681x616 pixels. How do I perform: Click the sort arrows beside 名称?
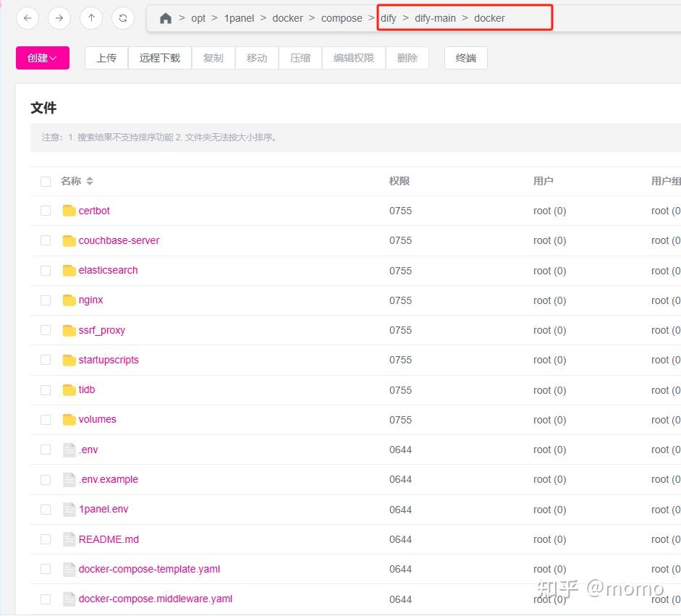(90, 182)
